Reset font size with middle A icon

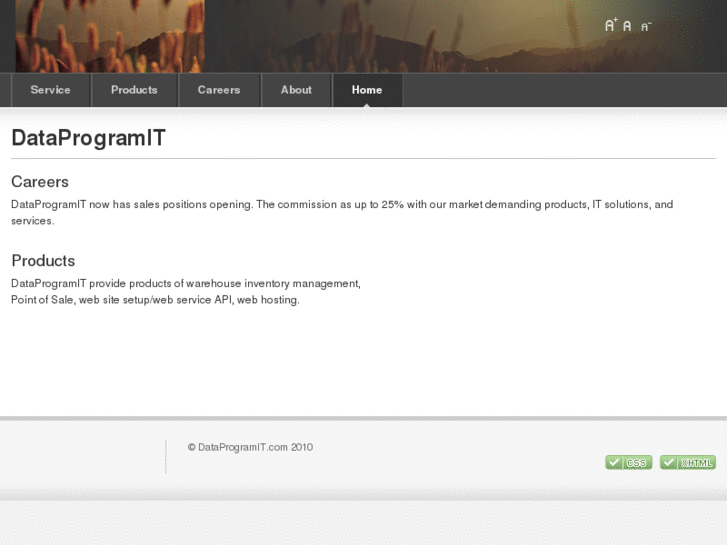coord(627,26)
